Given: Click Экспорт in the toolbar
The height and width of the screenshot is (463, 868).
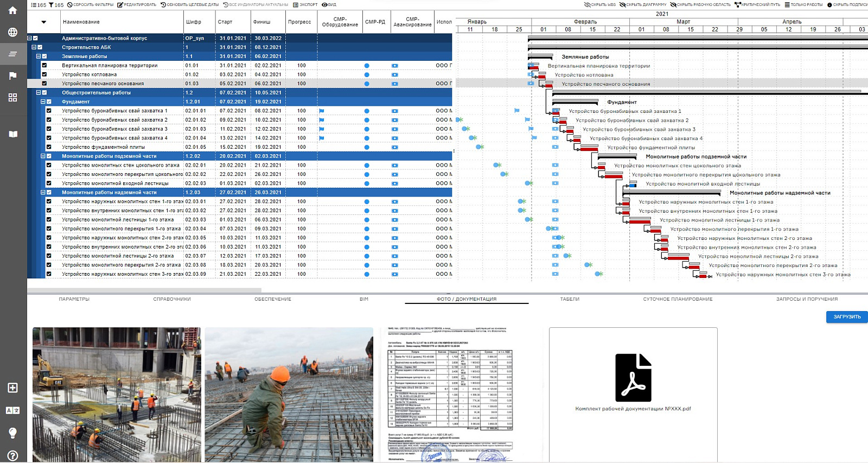Looking at the screenshot, I should coord(305,5).
